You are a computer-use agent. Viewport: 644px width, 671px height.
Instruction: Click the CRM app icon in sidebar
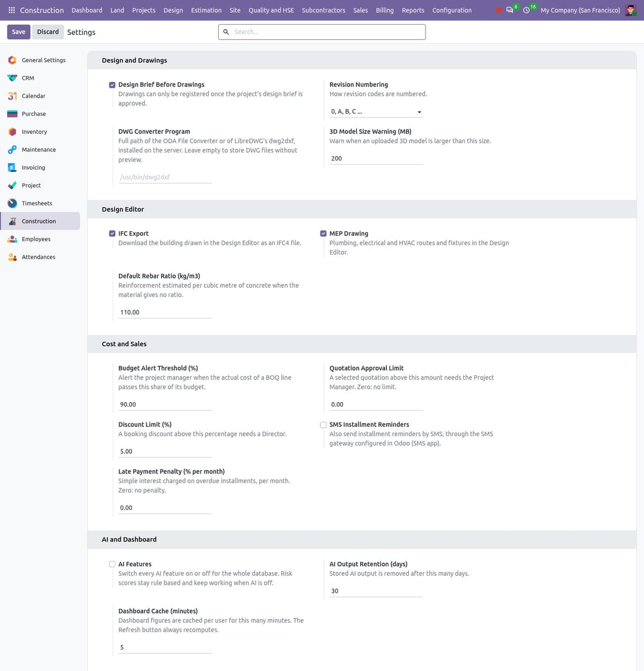12,78
